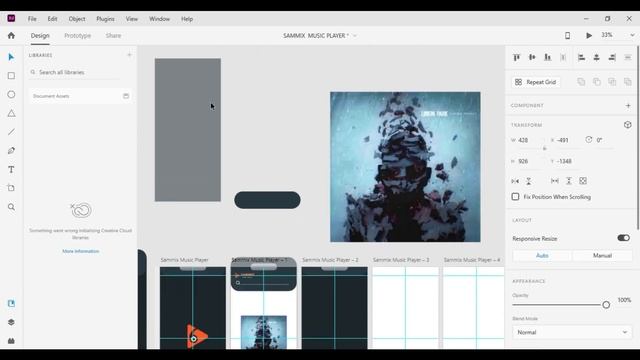
Task: Flip selection vertically
Action: point(529,181)
